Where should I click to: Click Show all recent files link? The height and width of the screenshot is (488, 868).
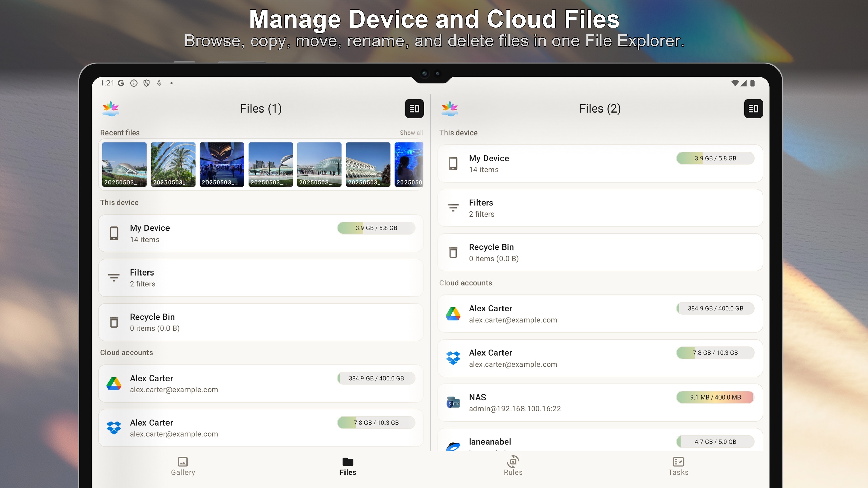[412, 133]
